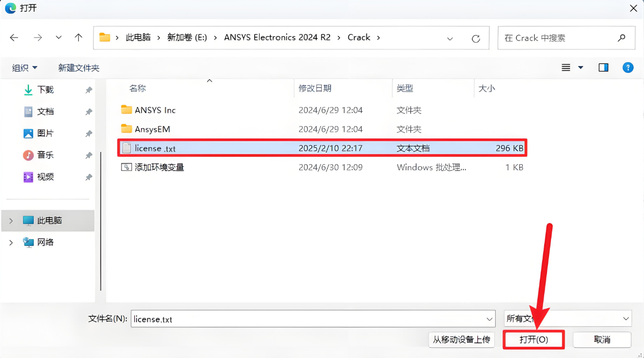This screenshot has height=358, width=644.
Task: Expand 此电脑 tree node
Action: coord(11,221)
